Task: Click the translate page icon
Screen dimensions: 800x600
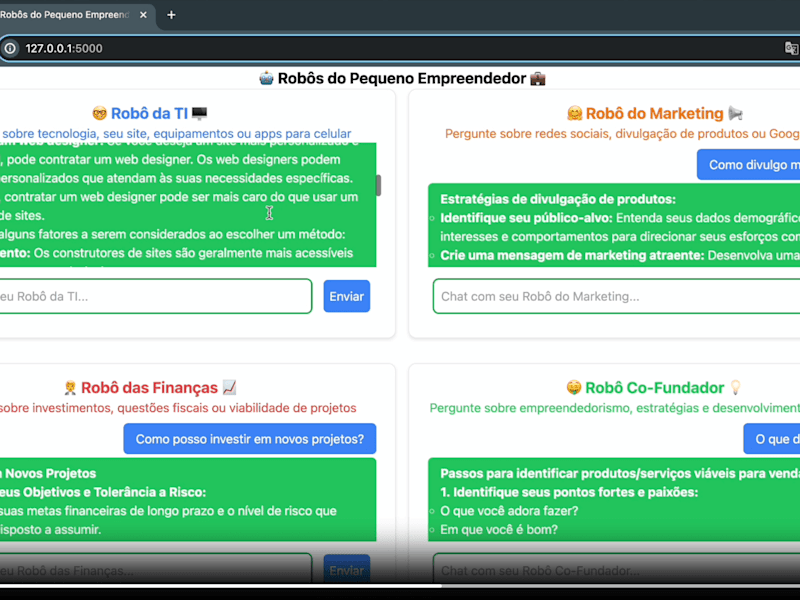Action: pyautogui.click(x=791, y=48)
